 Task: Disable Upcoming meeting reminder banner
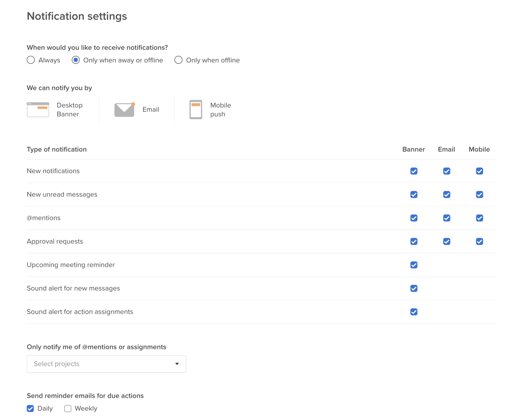(413, 265)
